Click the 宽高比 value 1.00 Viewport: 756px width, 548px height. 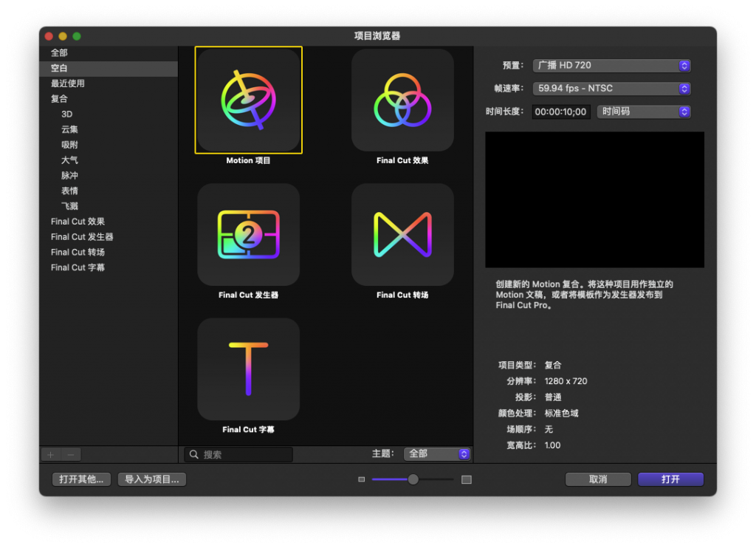click(552, 446)
